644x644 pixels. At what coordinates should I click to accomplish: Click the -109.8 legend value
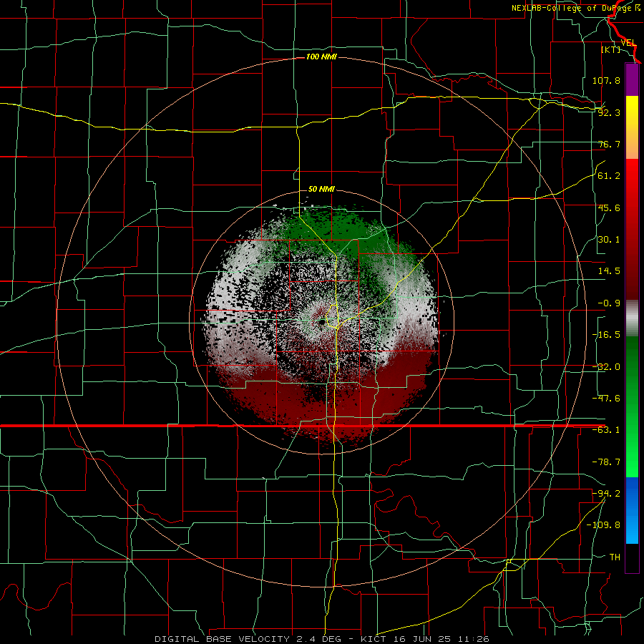pos(603,525)
